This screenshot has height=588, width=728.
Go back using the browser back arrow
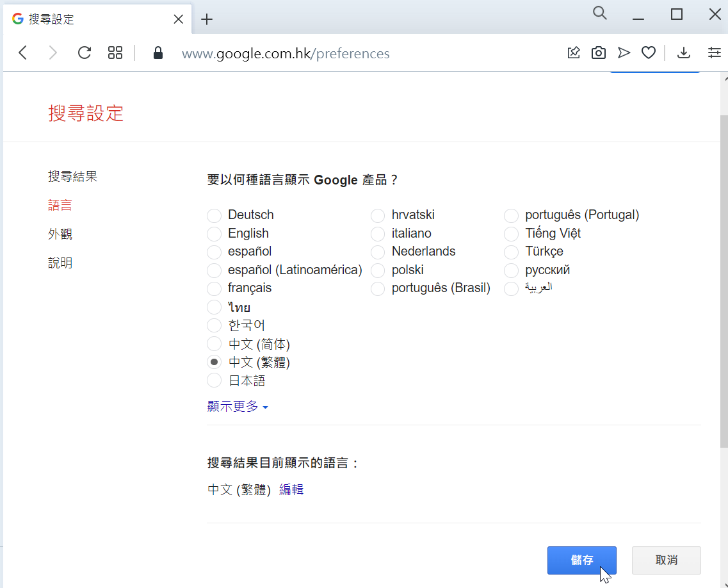(x=23, y=53)
